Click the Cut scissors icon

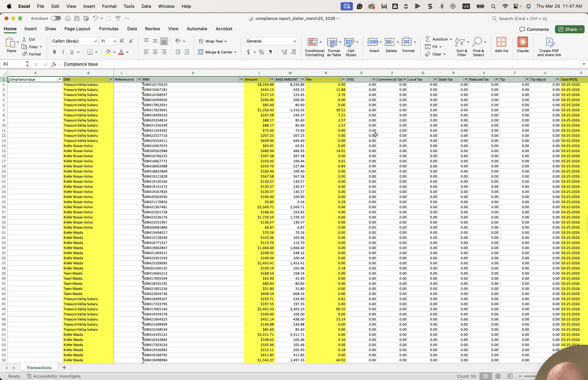[x=24, y=39]
